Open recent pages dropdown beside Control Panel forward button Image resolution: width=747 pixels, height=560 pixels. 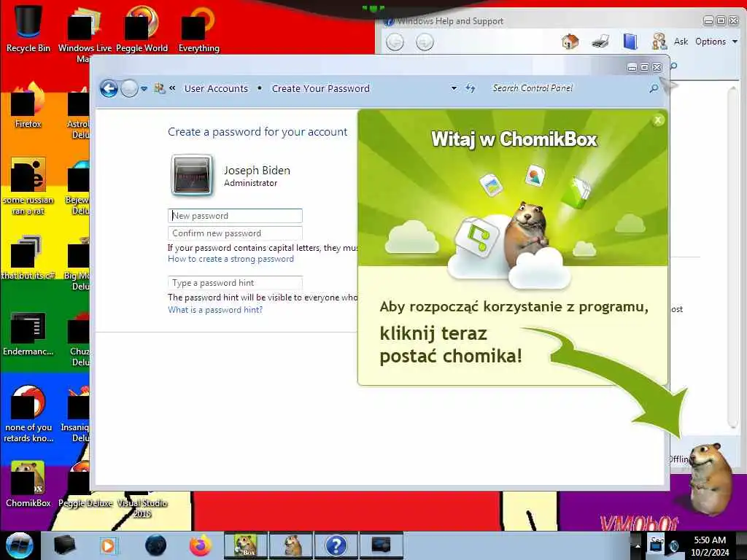point(144,89)
